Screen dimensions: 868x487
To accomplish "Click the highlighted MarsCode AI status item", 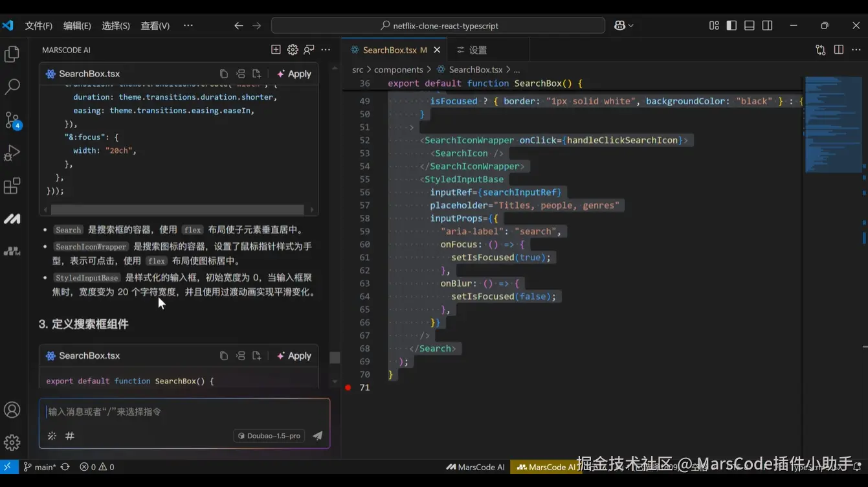I will pos(546,467).
